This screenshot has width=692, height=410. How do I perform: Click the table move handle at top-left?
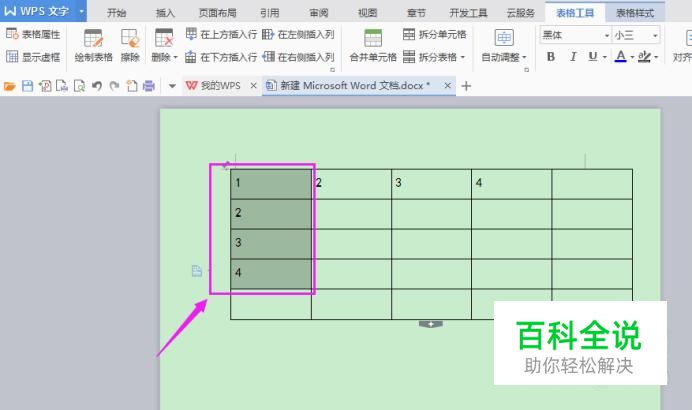tap(226, 165)
